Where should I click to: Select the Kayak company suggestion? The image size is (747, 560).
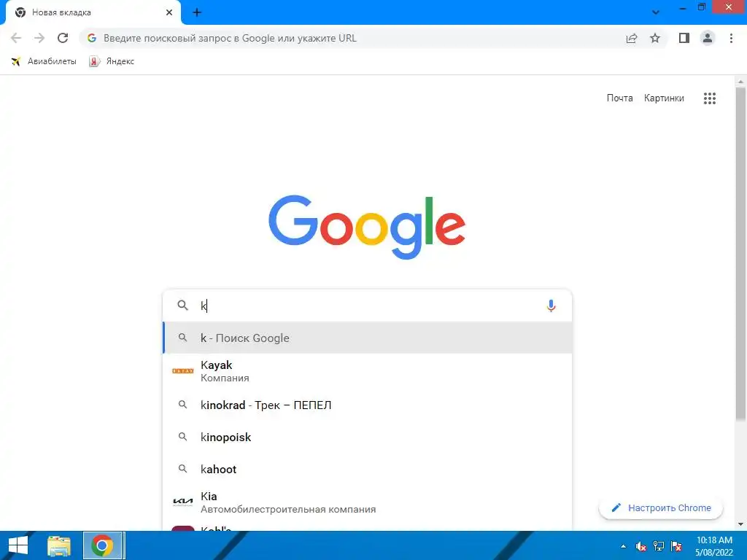368,371
